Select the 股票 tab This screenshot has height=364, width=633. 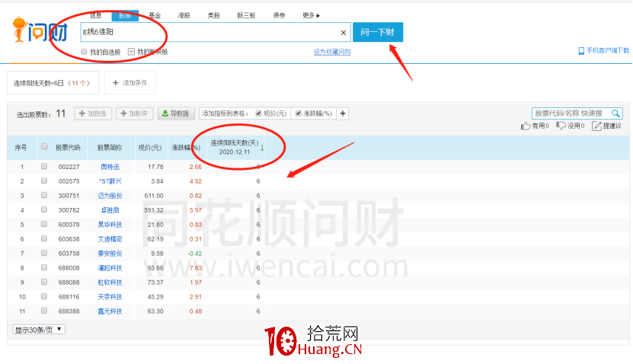point(125,16)
